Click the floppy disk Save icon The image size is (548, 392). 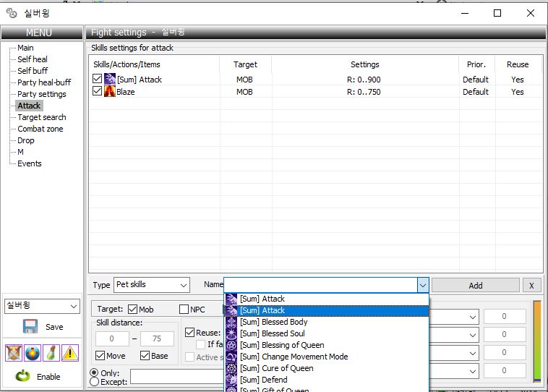[x=30, y=327]
